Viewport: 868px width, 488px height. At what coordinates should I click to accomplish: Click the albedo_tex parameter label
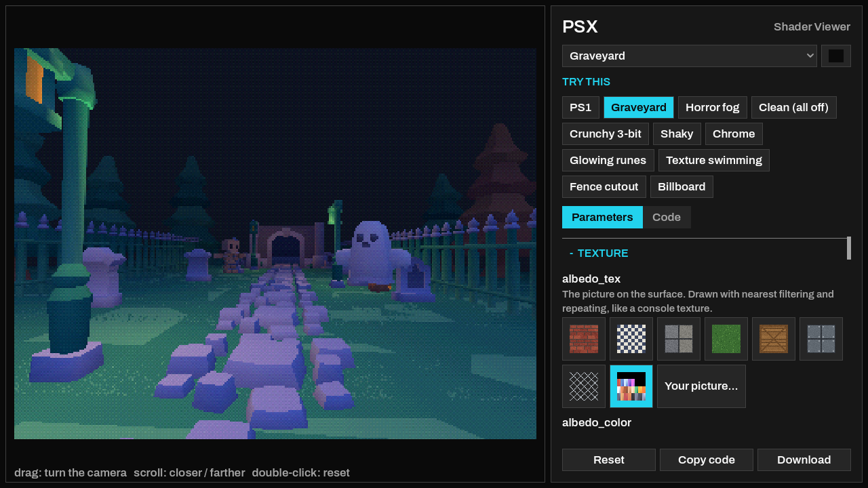(x=591, y=279)
